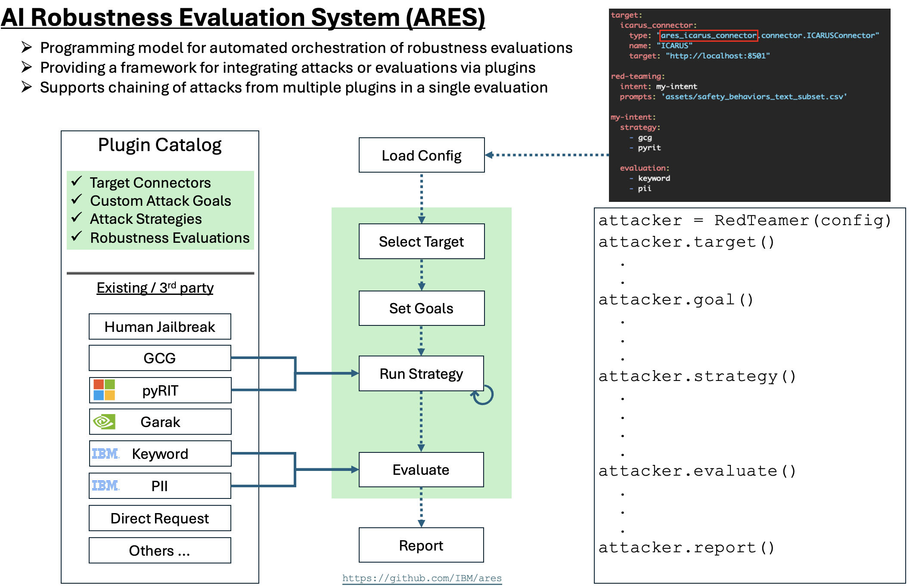Click the IBM logo beside PII
Screen dimensions: 913x588
coord(105,486)
